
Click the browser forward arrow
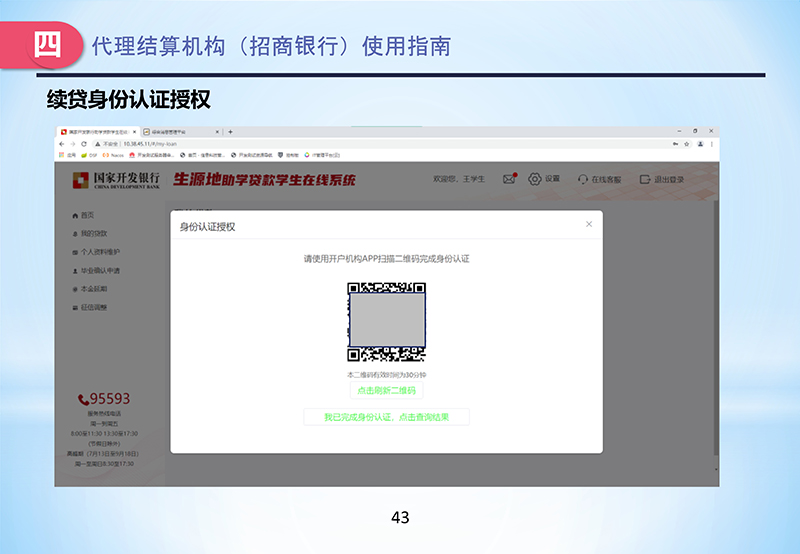pos(73,144)
